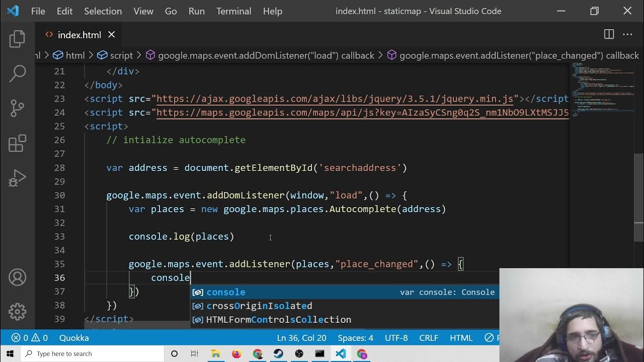The image size is (644, 362).
Task: Open the Terminal menu
Action: point(233,11)
